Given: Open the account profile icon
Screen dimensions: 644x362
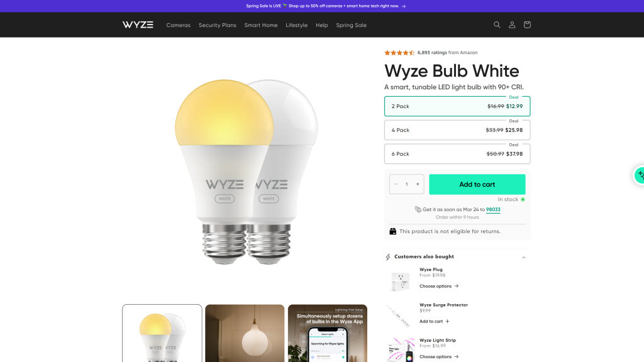Looking at the screenshot, I should click(512, 25).
